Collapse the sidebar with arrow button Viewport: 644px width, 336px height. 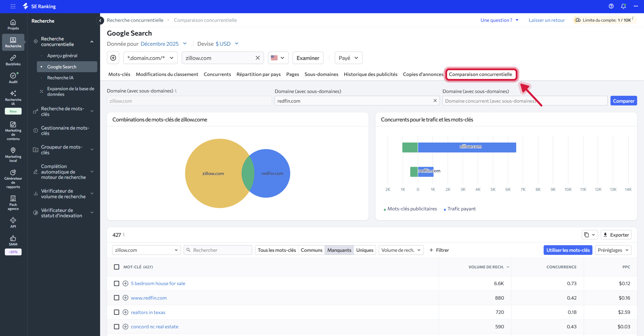point(100,20)
